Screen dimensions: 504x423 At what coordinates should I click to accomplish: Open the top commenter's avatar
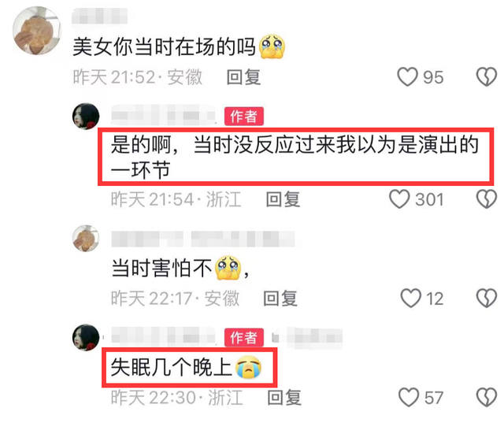(37, 30)
